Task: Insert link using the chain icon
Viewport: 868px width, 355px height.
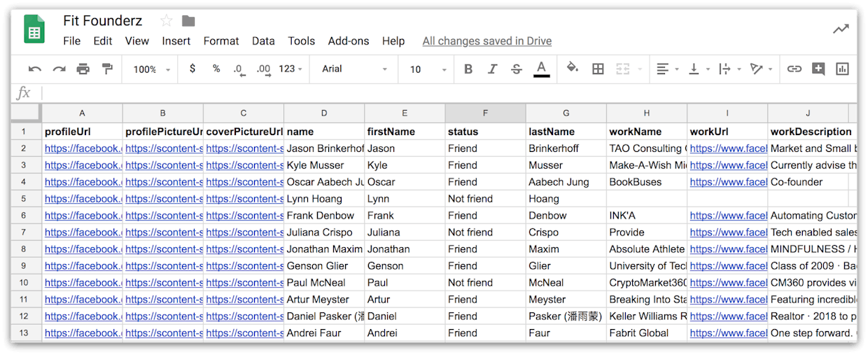Action: (794, 69)
